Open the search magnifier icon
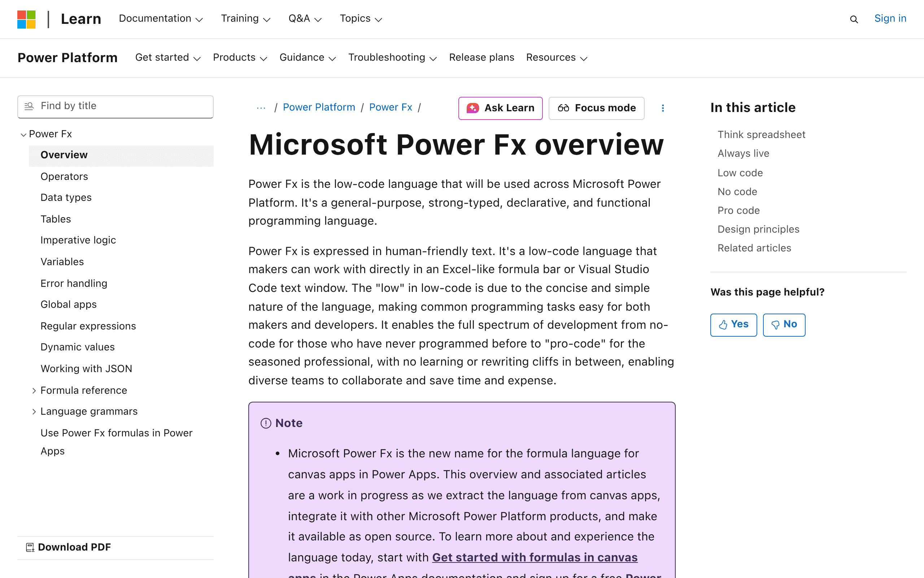Viewport: 924px width, 578px height. (x=854, y=20)
